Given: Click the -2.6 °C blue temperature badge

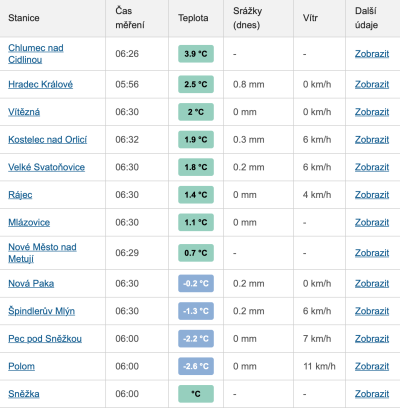Looking at the screenshot, I should tap(196, 366).
